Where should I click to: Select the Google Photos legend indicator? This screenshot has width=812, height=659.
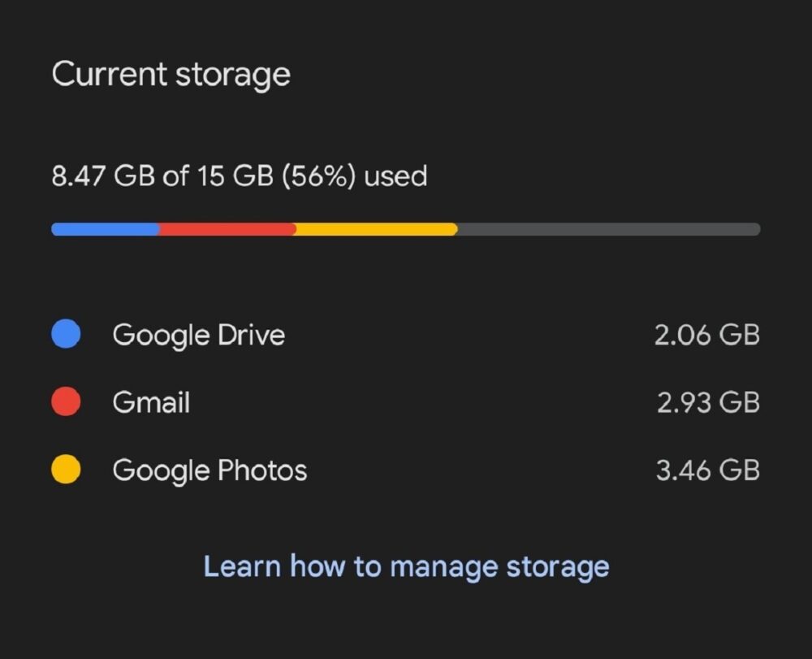coord(65,470)
